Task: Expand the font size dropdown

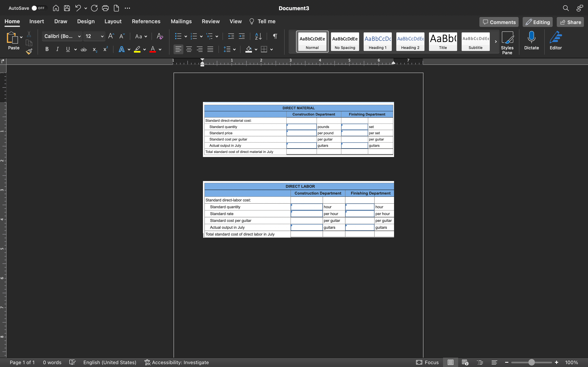Action: [102, 36]
